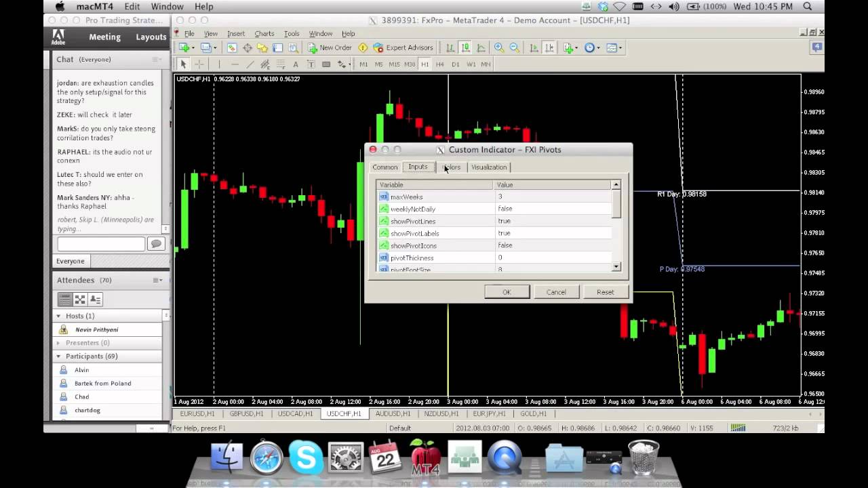Select the text label tool

coord(311,64)
